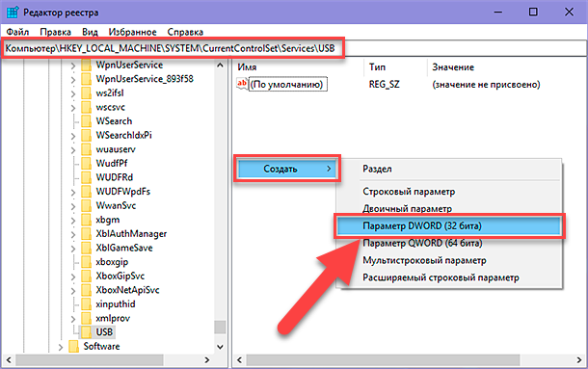Click the registry path address bar
Viewport: 588px width, 369px height.
(x=294, y=48)
